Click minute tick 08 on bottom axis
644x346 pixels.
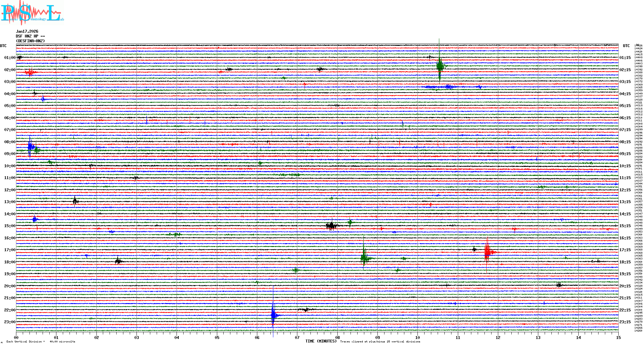pos(337,337)
